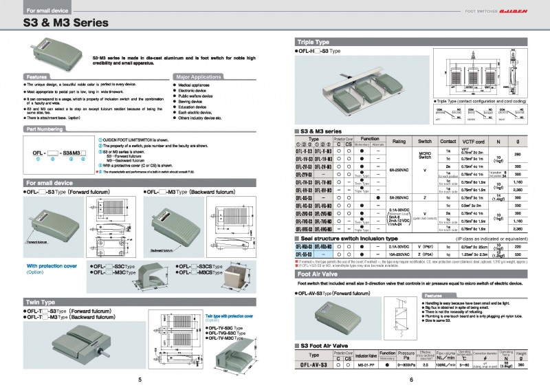Click 'OJIDEN FOOT LIMITSWITCH is shown' note
Image resolution: width=550 pixels, height=392 pixels.
pos(135,140)
